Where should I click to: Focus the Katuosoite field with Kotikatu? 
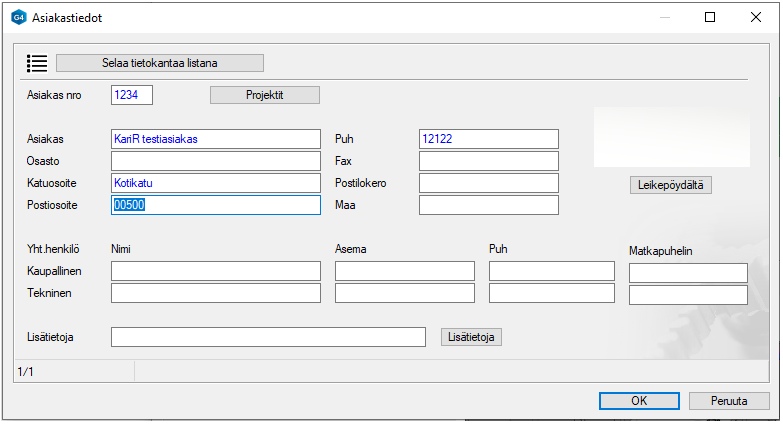coord(215,183)
